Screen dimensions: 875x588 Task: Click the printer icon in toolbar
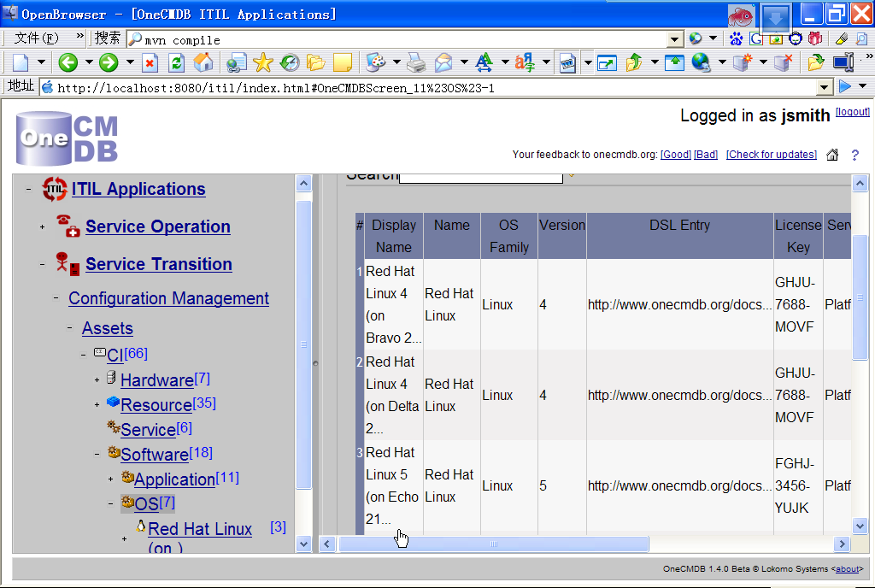click(x=416, y=62)
